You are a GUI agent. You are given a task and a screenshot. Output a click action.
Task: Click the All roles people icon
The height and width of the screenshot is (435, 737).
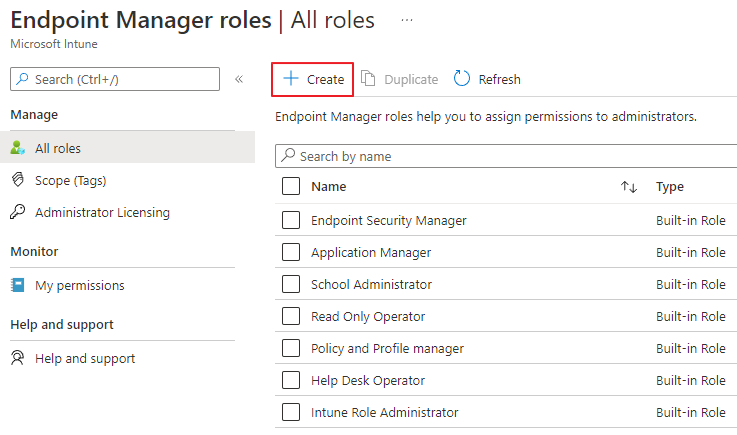coord(17,148)
